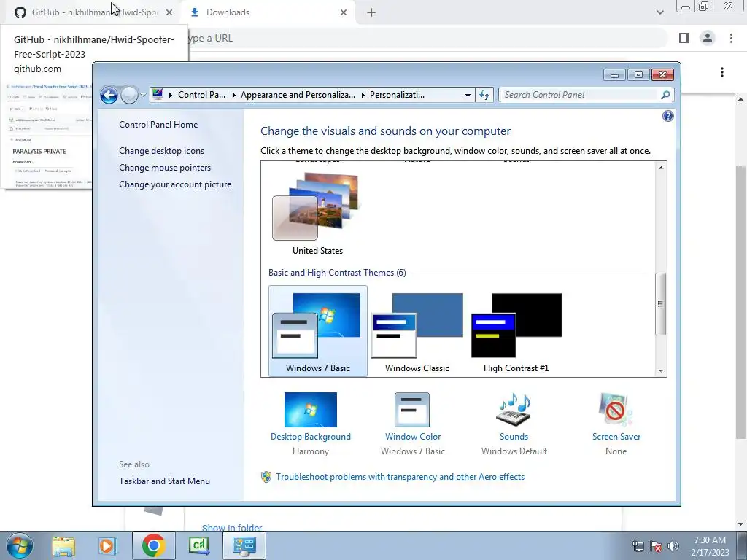Open Help via the question mark icon
The width and height of the screenshot is (747, 560).
(x=668, y=116)
